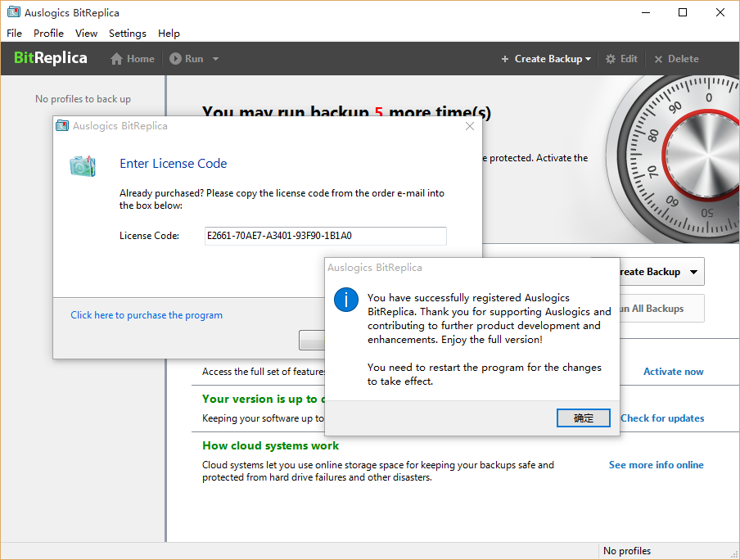Click the Delete toolbar icon
Screen dimensions: 740x560
coord(659,59)
